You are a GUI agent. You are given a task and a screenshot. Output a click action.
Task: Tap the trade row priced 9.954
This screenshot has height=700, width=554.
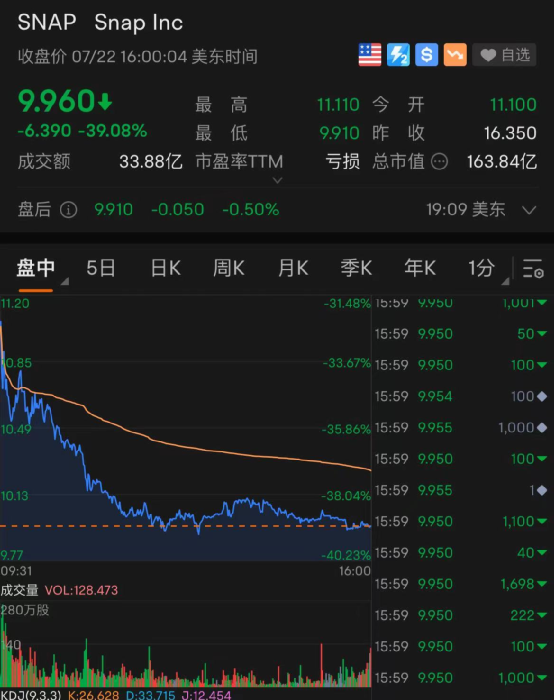point(462,396)
